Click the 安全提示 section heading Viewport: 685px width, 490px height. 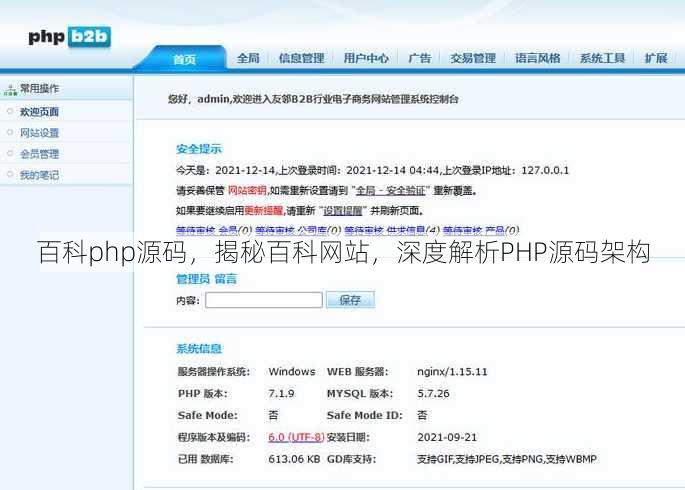[x=199, y=149]
